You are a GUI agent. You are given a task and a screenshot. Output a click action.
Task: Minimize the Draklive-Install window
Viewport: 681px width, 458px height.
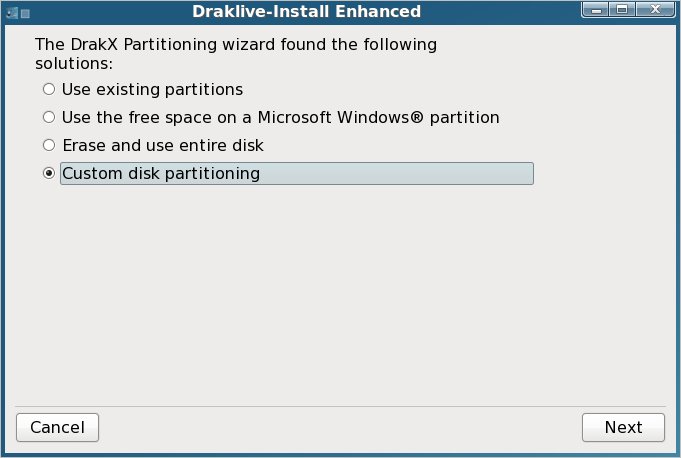click(x=596, y=11)
